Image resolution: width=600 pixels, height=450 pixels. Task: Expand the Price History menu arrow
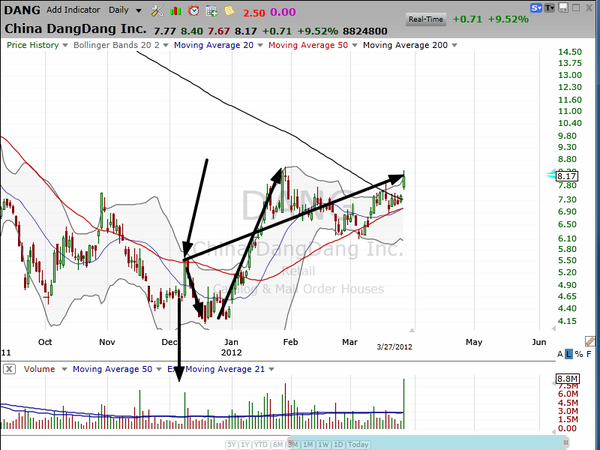[65, 45]
